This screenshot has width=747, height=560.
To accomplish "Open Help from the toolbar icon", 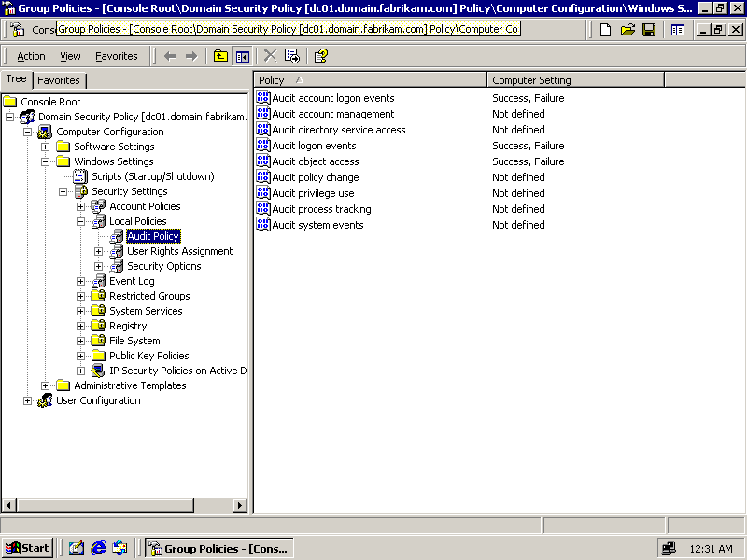I will point(320,56).
